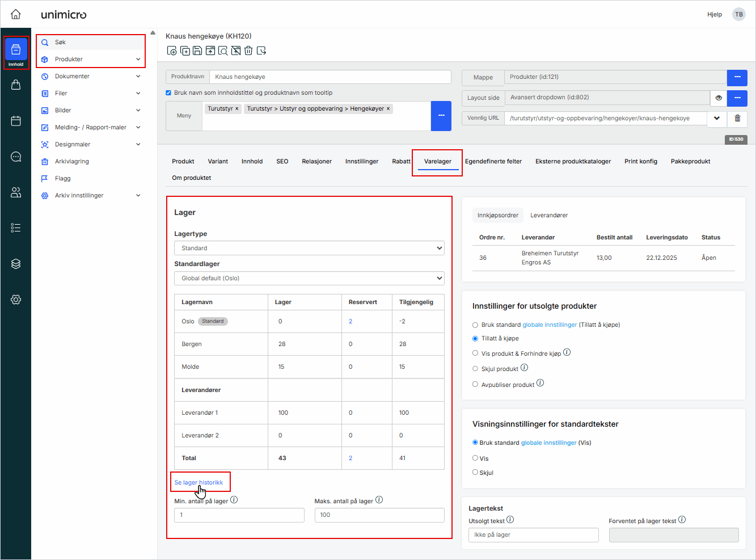Open the chat bubble section in sidebar
This screenshot has height=560, width=756.
[16, 157]
